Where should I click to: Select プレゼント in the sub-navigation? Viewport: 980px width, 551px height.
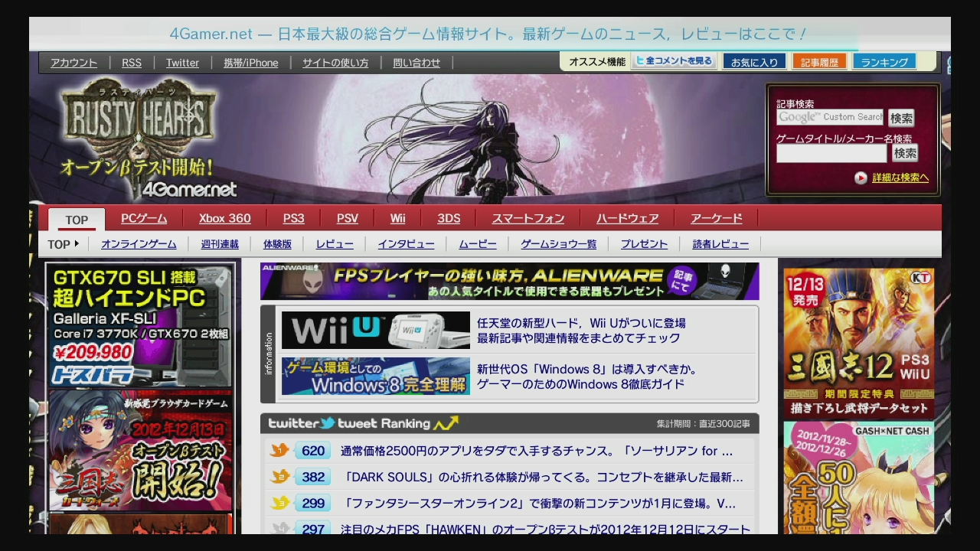coord(644,244)
